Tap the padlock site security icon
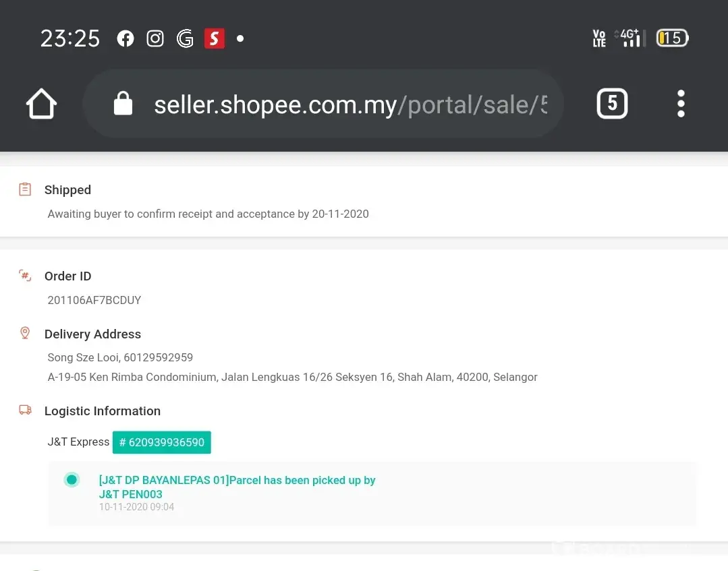This screenshot has height=571, width=728. click(123, 104)
